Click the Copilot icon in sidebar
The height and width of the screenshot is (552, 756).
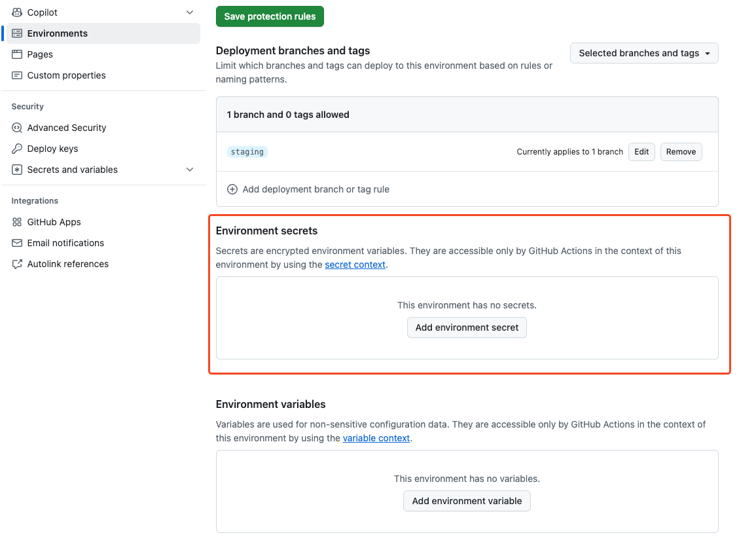(17, 12)
